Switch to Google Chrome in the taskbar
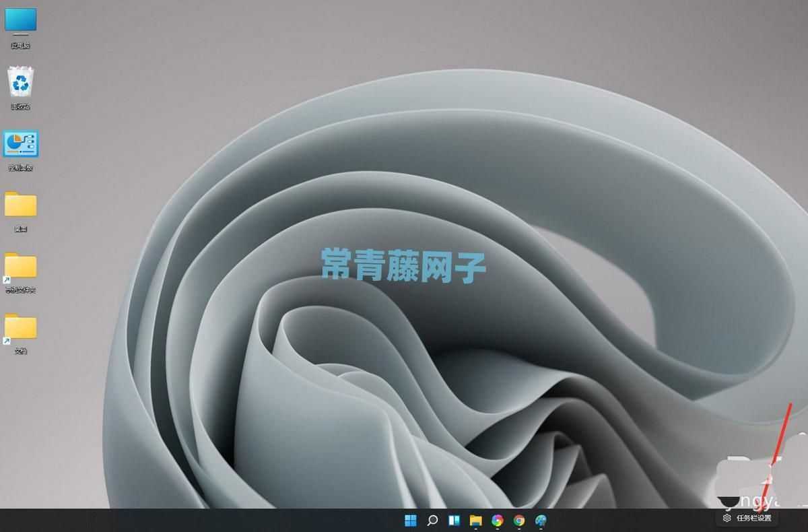808x532 pixels. [519, 520]
